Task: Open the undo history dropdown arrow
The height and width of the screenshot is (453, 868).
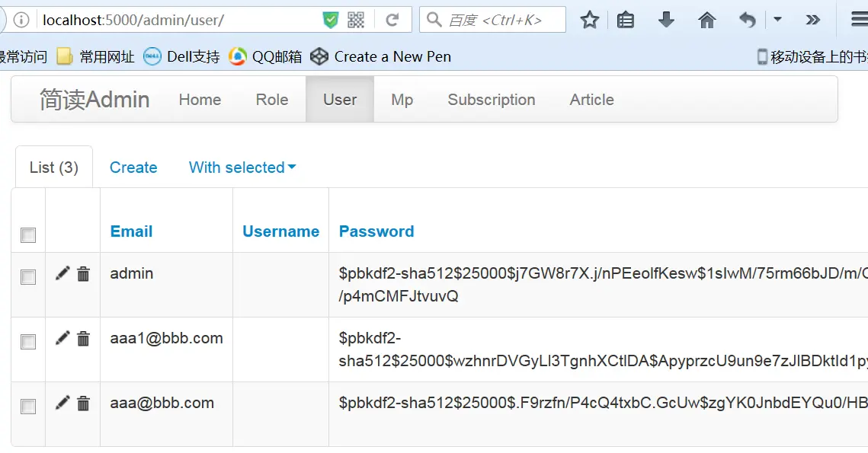Action: [x=777, y=20]
